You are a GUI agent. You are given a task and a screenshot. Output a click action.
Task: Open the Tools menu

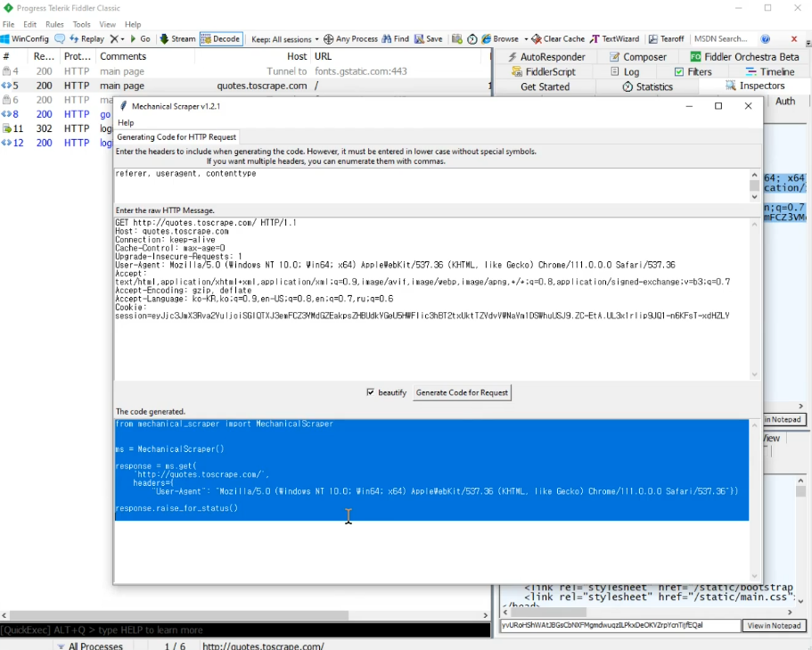pyautogui.click(x=81, y=24)
